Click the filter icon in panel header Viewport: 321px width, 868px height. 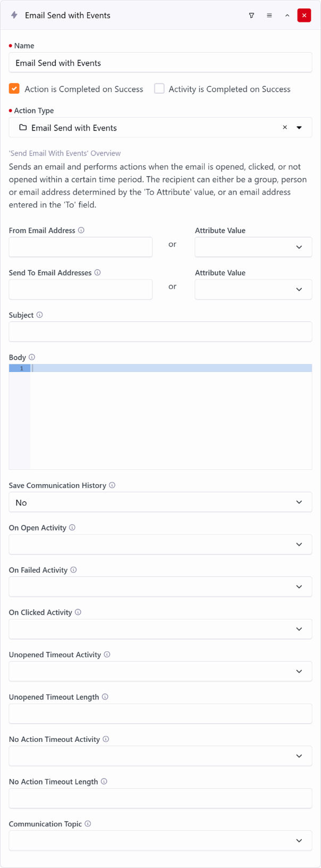pyautogui.click(x=251, y=15)
